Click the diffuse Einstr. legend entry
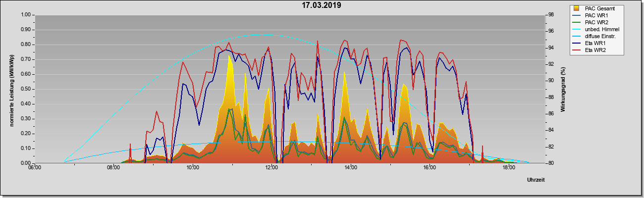Screen dimensions: 644x198 pyautogui.click(x=596, y=36)
